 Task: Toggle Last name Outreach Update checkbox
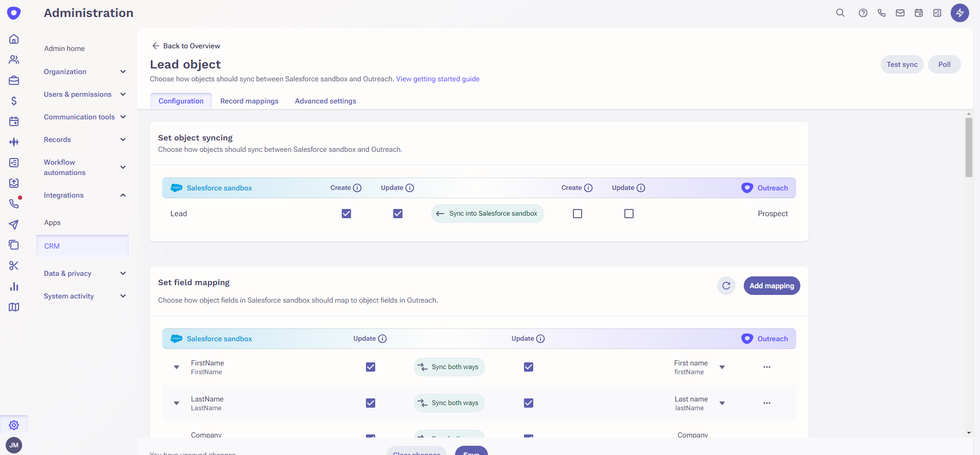(x=529, y=403)
